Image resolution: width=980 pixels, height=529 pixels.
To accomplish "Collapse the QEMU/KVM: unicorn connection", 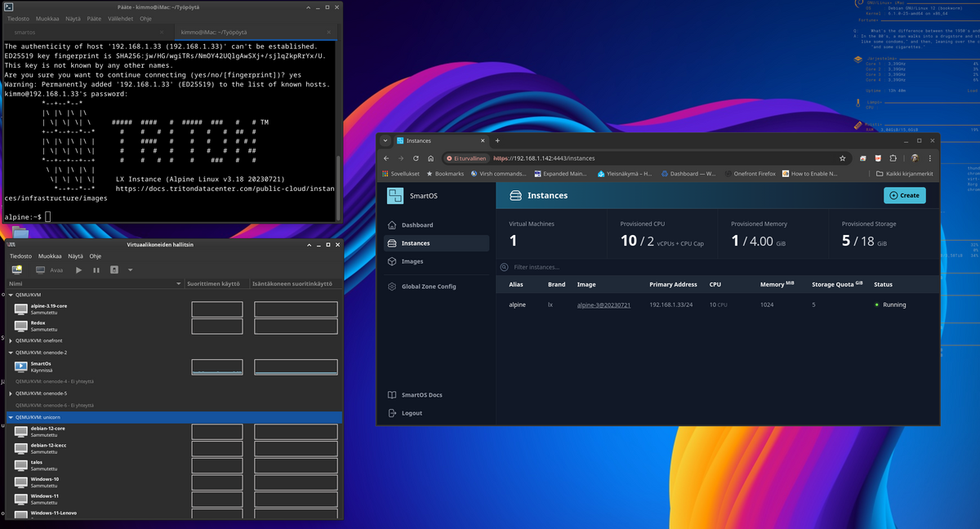I will click(x=11, y=417).
